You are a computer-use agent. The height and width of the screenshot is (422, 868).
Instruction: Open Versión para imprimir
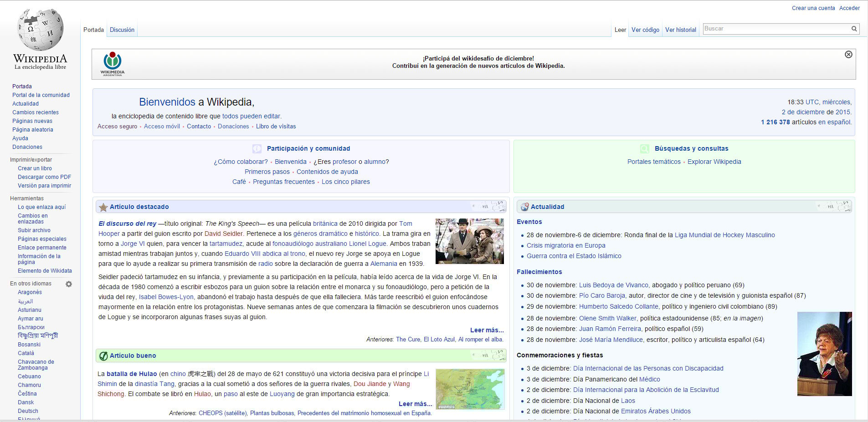[x=45, y=186]
